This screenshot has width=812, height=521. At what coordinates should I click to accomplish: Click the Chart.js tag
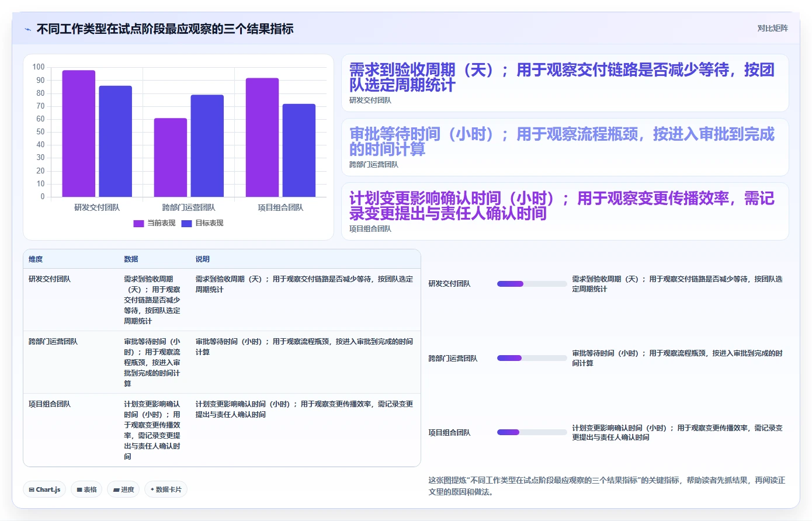point(44,489)
